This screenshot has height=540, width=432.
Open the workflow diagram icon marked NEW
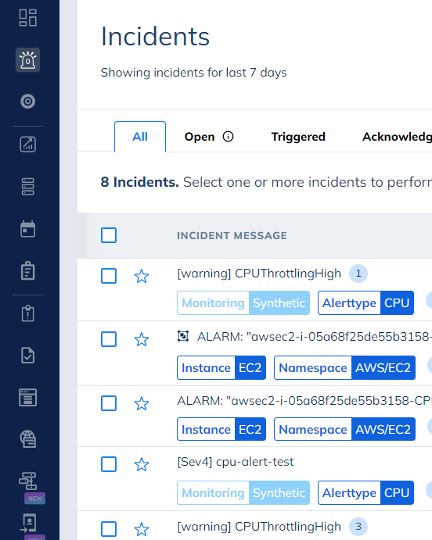28,481
